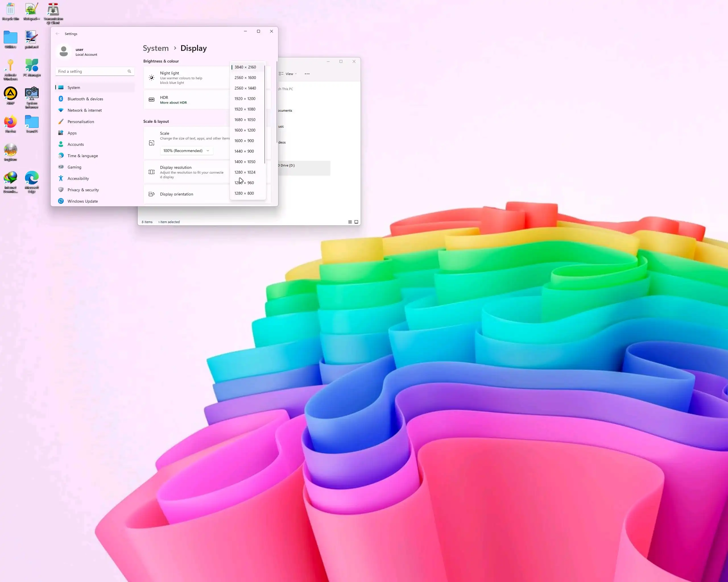Click the resolution list scrollbar

click(x=265, y=115)
